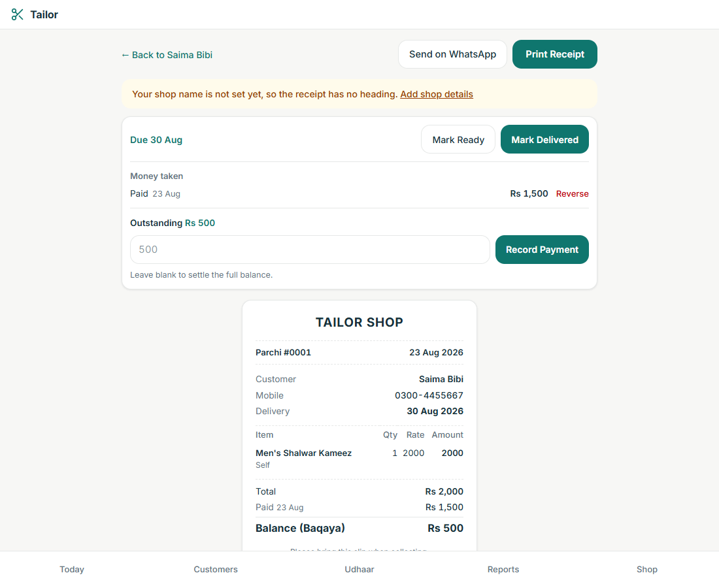Image resolution: width=719 pixels, height=588 pixels.
Task: Mark the order as Delivered
Action: (544, 139)
